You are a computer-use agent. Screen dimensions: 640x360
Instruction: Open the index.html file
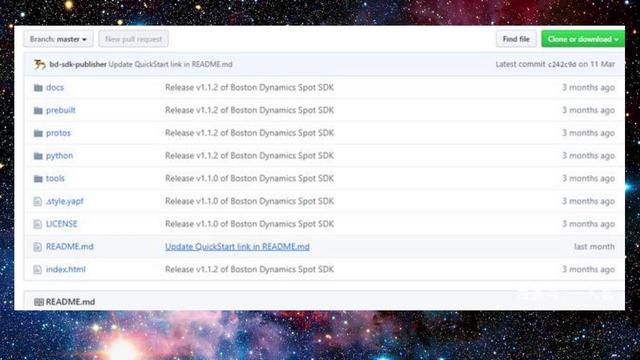click(x=66, y=269)
